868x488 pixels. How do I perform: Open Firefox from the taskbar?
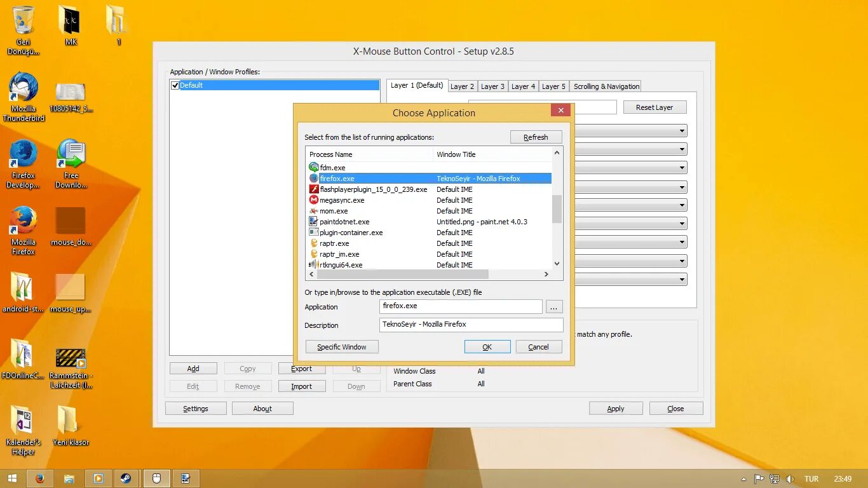pos(40,478)
